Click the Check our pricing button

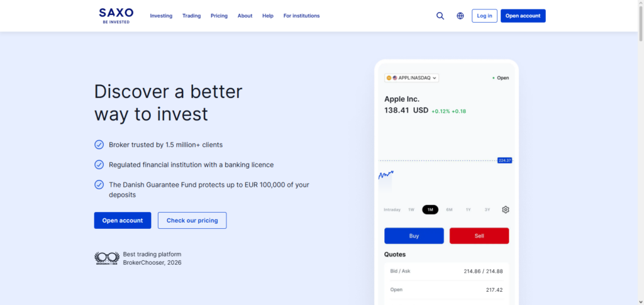coord(192,221)
